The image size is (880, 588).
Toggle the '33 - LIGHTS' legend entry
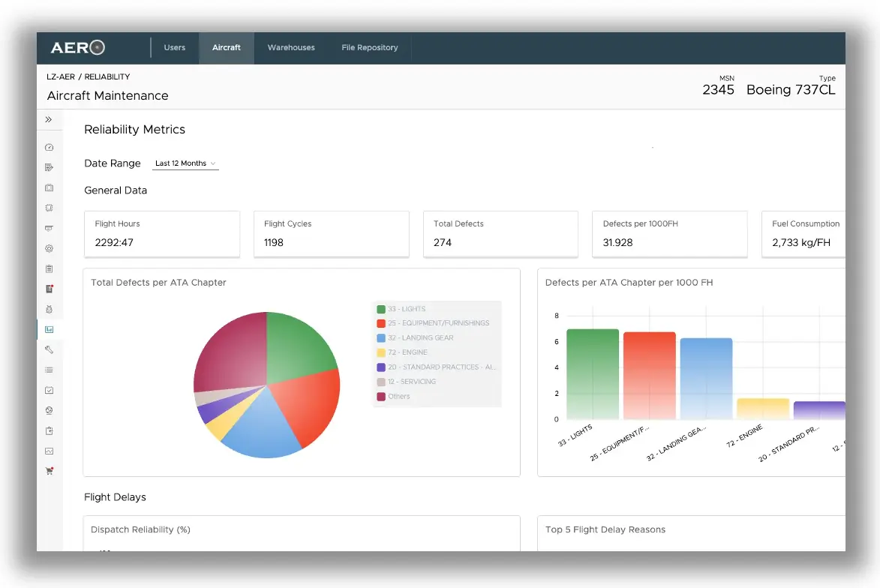tap(407, 309)
